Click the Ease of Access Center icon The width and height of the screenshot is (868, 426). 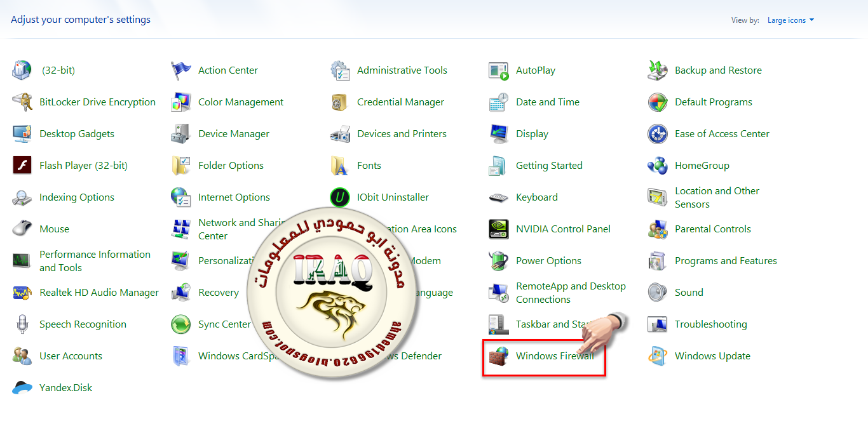(x=658, y=134)
